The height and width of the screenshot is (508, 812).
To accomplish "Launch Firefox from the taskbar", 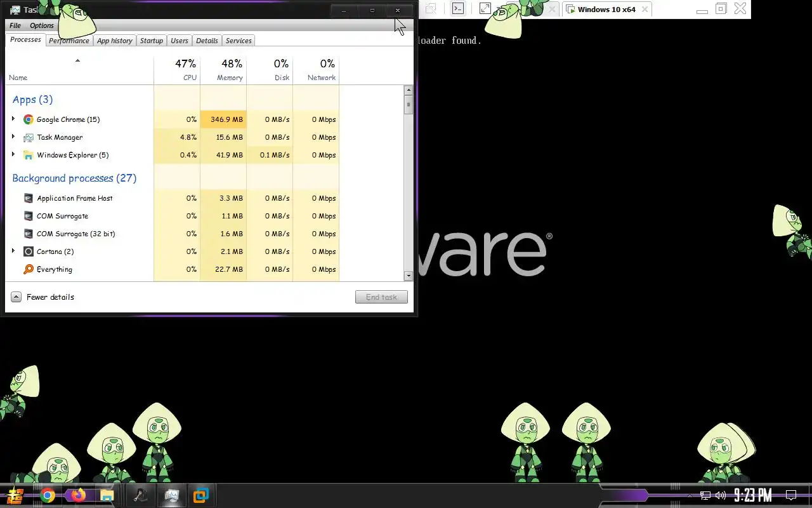I will click(78, 495).
